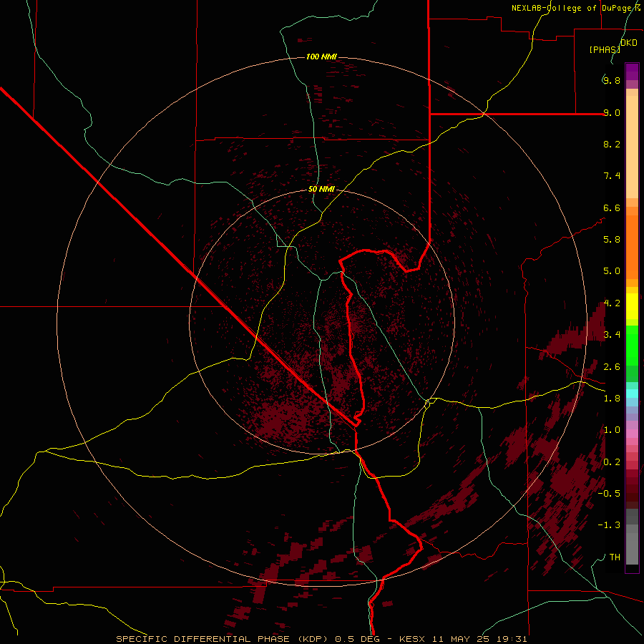Click the purple top segment of the color bar
Viewport: 644px width, 644px height.
(632, 72)
